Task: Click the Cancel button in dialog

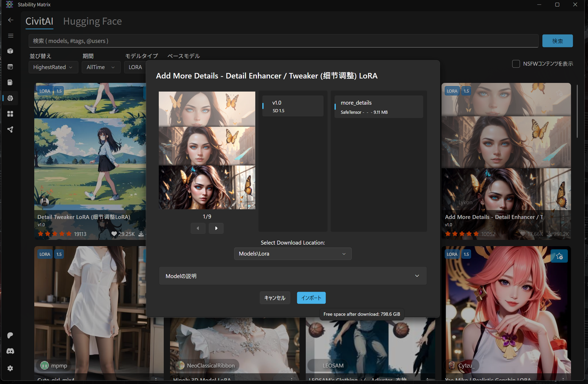Action: click(274, 298)
